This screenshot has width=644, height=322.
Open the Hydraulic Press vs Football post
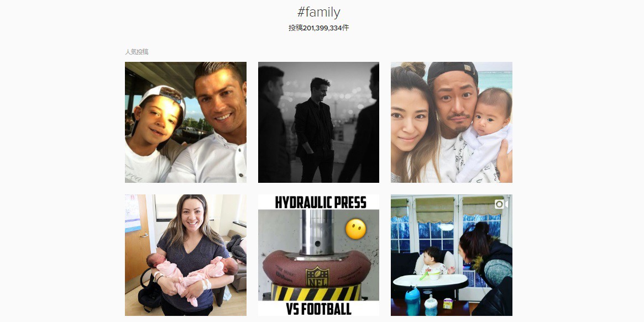(x=319, y=255)
